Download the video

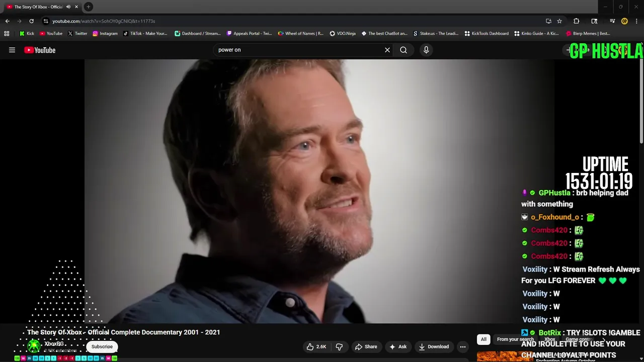click(x=434, y=346)
